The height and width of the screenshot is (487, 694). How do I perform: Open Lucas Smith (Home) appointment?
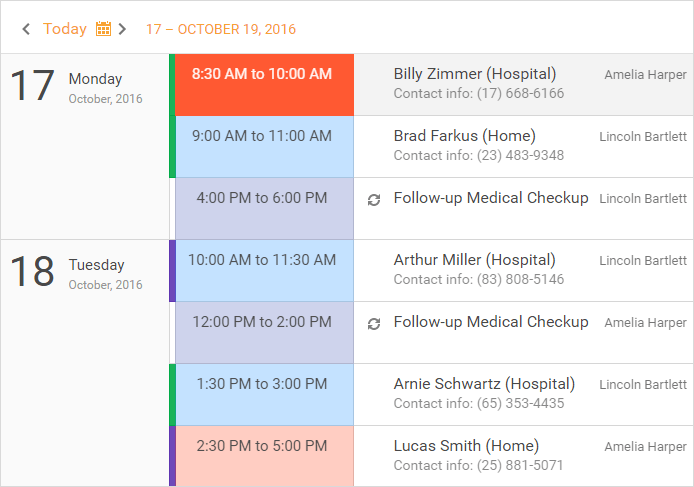[466, 446]
